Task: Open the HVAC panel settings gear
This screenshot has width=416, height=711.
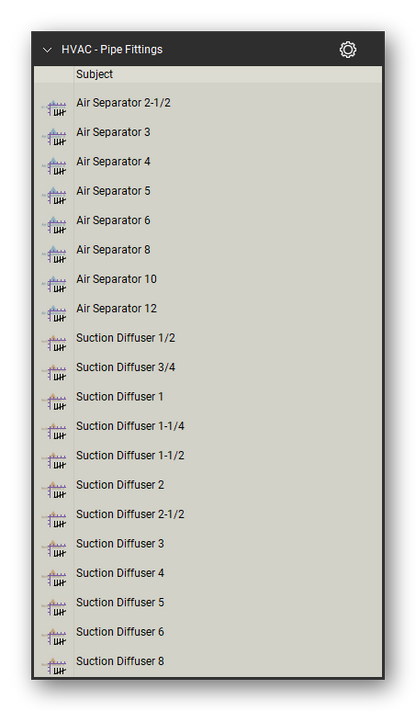Action: tap(347, 49)
